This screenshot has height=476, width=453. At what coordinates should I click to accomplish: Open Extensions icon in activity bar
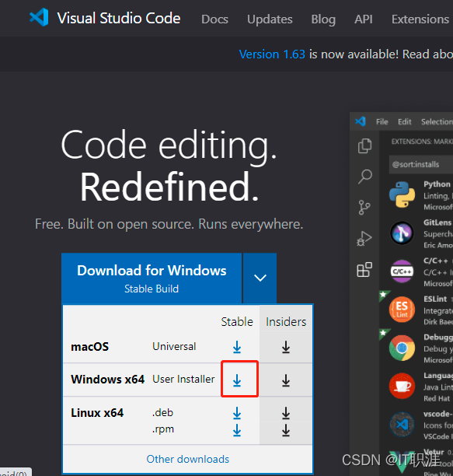click(364, 270)
